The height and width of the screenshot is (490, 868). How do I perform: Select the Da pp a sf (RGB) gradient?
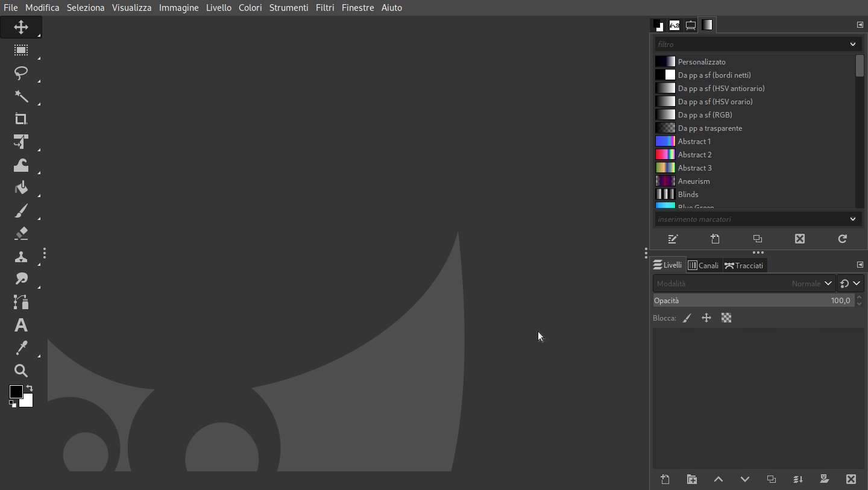pos(755,115)
